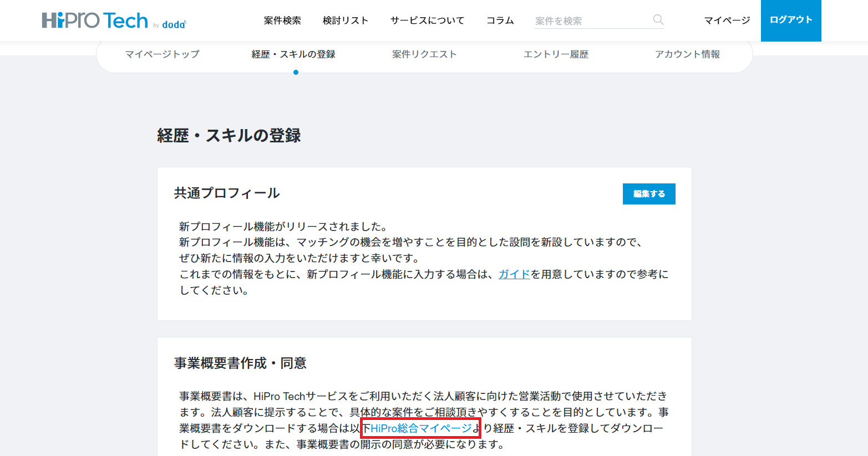The image size is (868, 456).
Task: Switch to the マイページトップ tab
Action: pyautogui.click(x=163, y=54)
